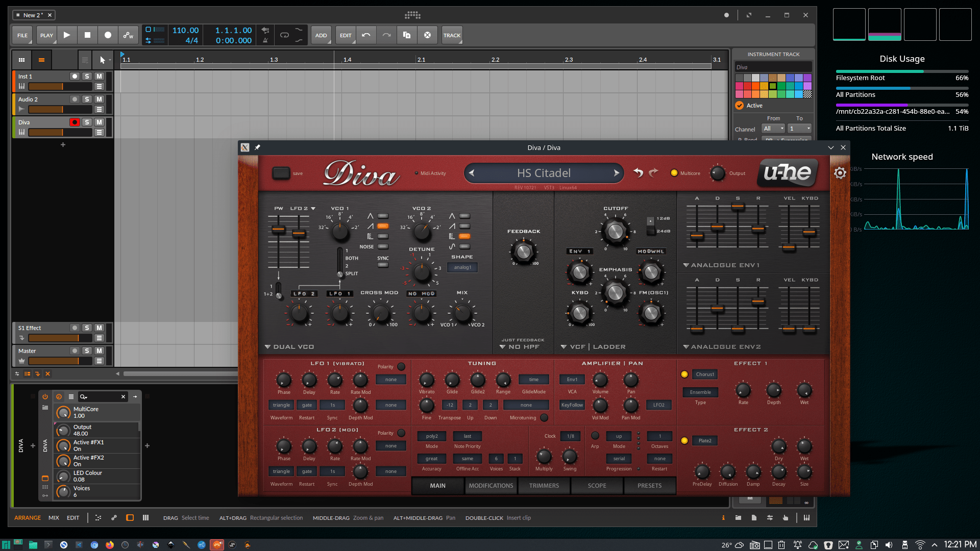Image resolution: width=980 pixels, height=551 pixels.
Task: Expand the VCF LADDER filter selector
Action: pyautogui.click(x=593, y=347)
